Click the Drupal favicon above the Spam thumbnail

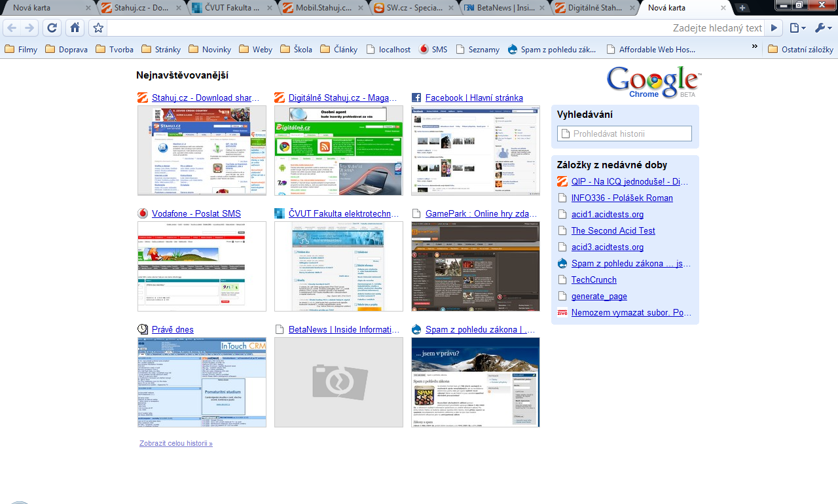[416, 329]
